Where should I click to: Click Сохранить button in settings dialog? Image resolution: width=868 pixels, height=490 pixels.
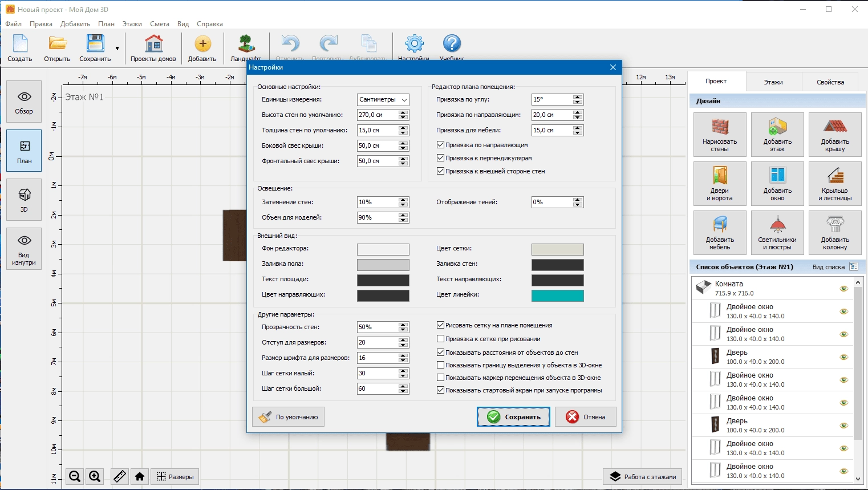513,417
